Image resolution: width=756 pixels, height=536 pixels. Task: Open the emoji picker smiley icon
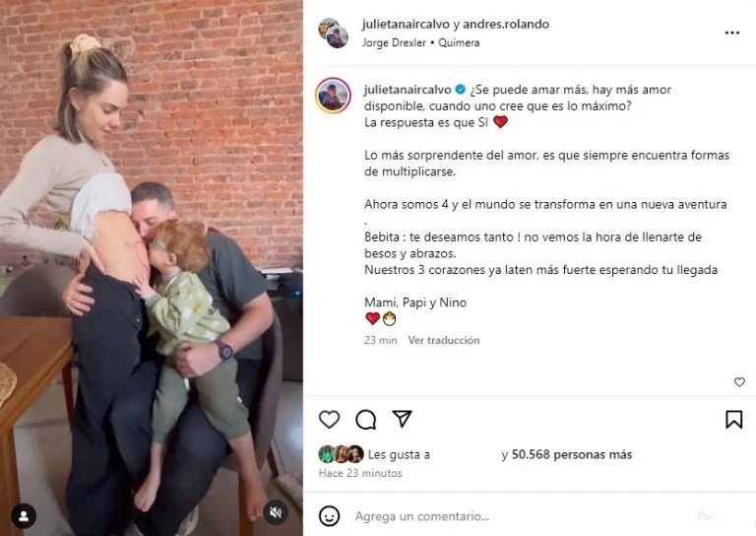click(x=330, y=516)
